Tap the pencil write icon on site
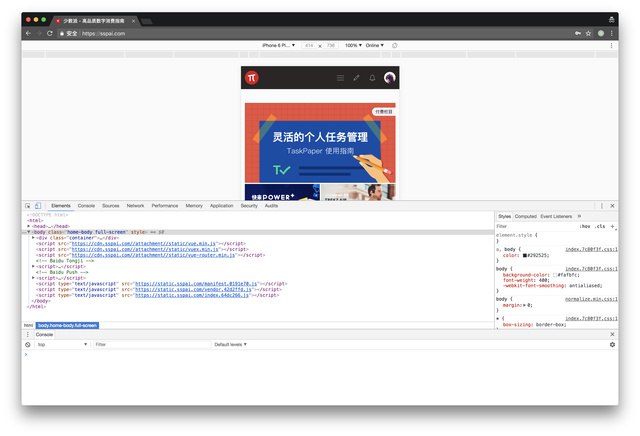 356,78
